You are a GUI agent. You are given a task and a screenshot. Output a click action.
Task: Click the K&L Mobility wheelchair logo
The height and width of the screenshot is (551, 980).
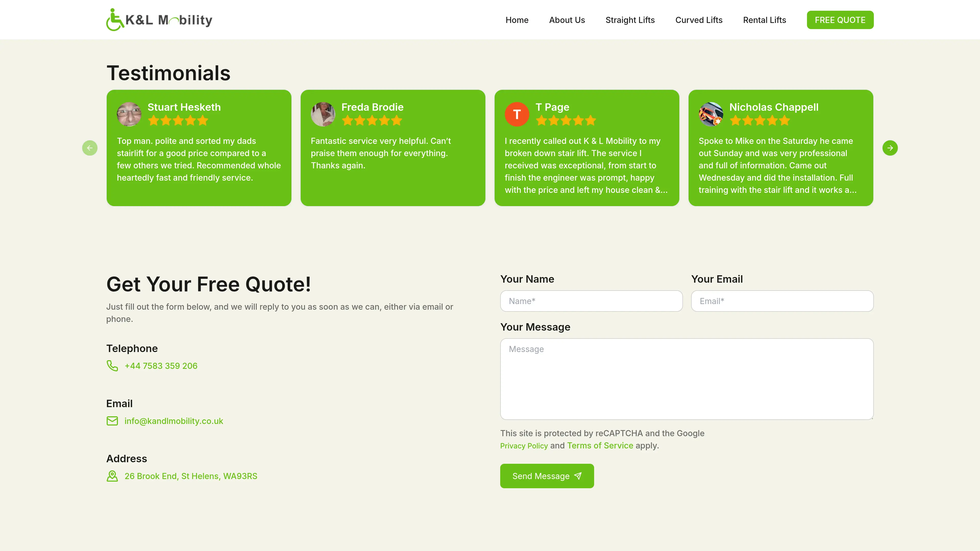tap(159, 19)
